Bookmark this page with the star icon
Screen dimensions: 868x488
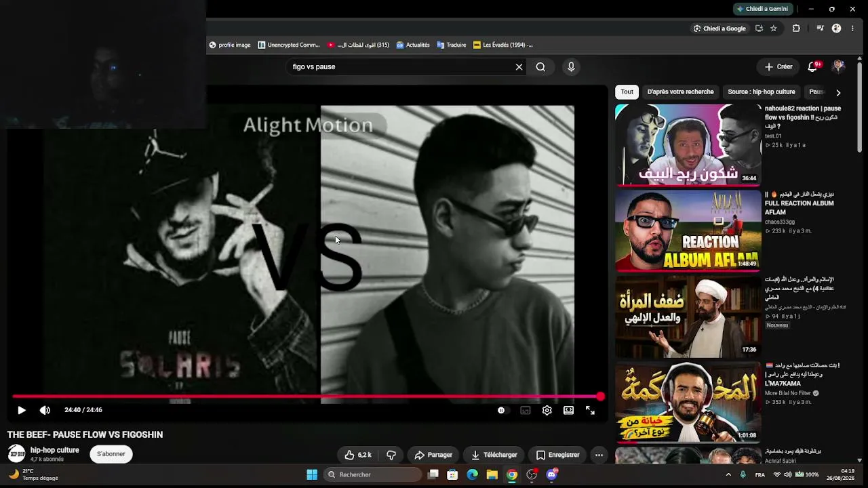774,28
